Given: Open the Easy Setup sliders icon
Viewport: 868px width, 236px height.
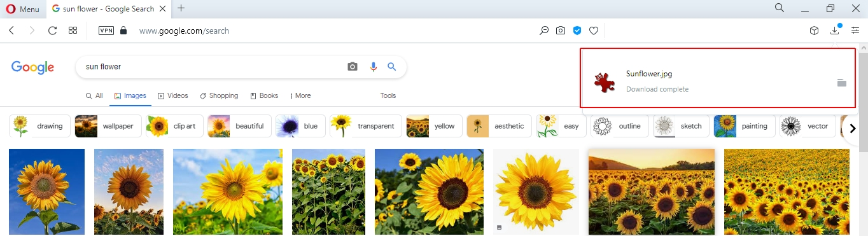Looking at the screenshot, I should click(x=855, y=31).
